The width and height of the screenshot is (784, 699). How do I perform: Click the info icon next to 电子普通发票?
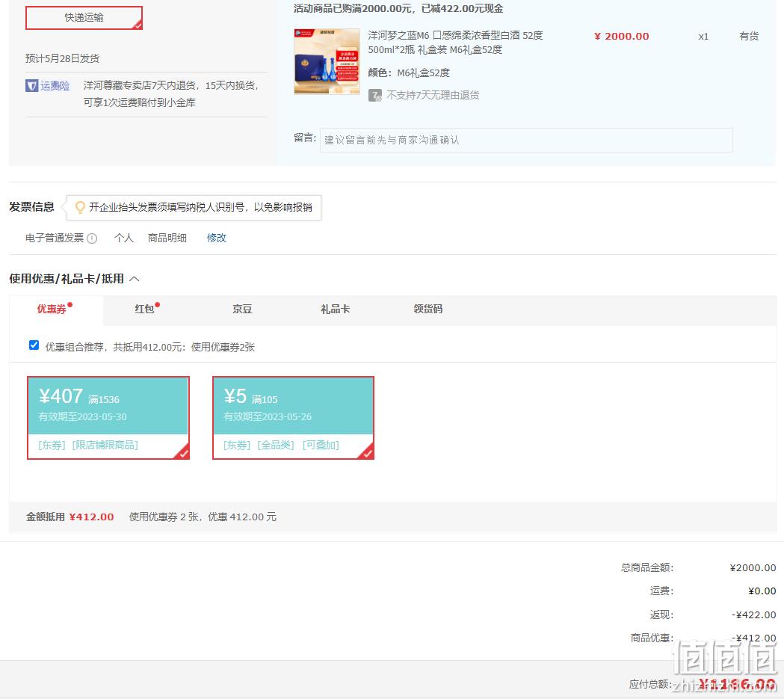[x=92, y=238]
